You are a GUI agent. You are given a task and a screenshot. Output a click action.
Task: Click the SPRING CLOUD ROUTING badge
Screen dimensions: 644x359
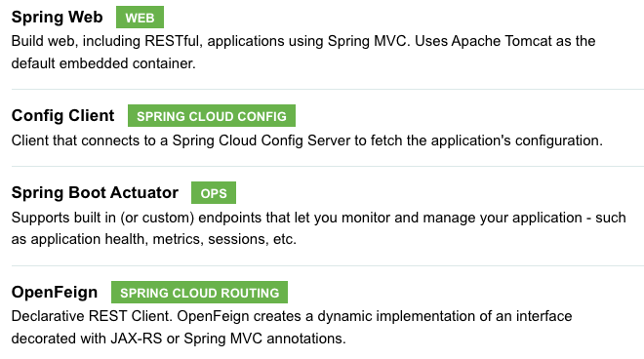200,293
